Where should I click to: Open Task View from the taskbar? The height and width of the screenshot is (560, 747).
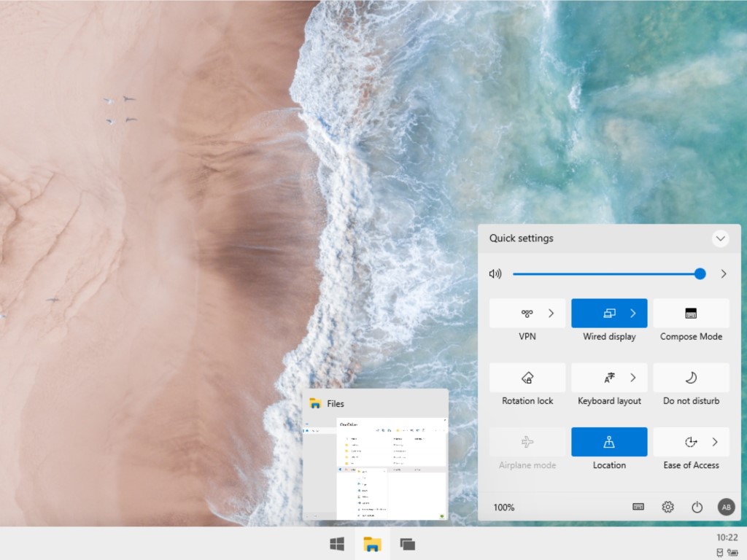[408, 544]
